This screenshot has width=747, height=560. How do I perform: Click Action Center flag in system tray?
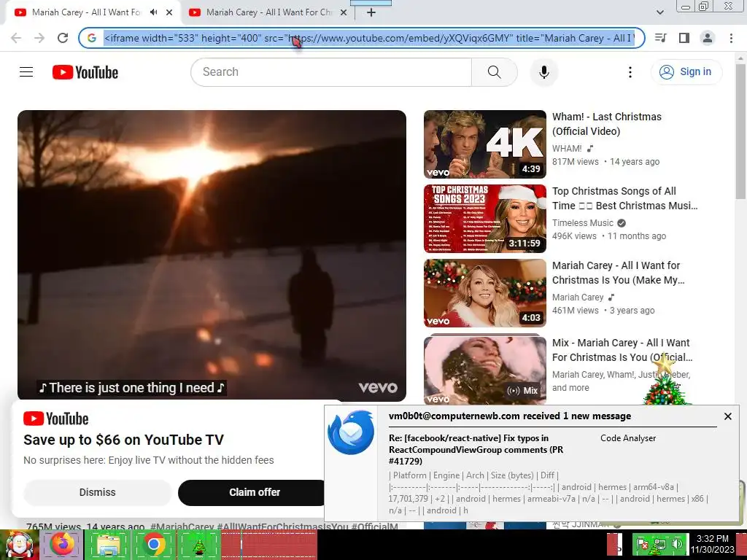coord(643,544)
